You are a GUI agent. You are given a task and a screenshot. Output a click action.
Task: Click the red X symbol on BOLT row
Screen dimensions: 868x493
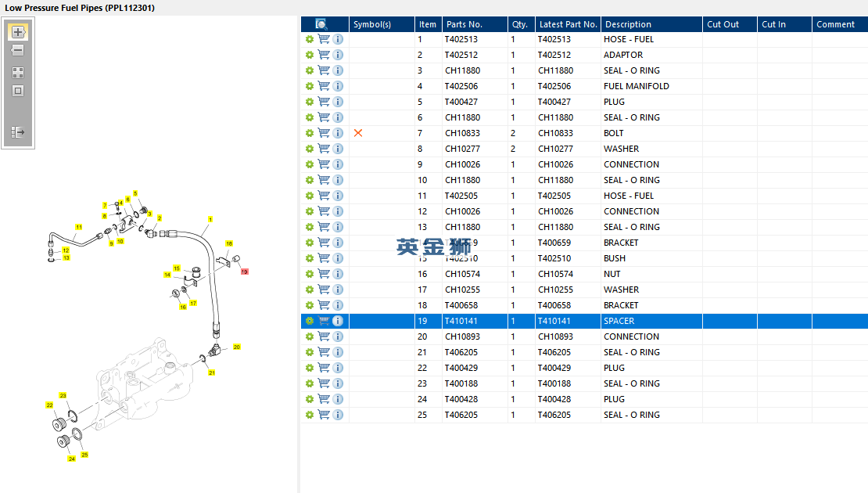tap(358, 133)
